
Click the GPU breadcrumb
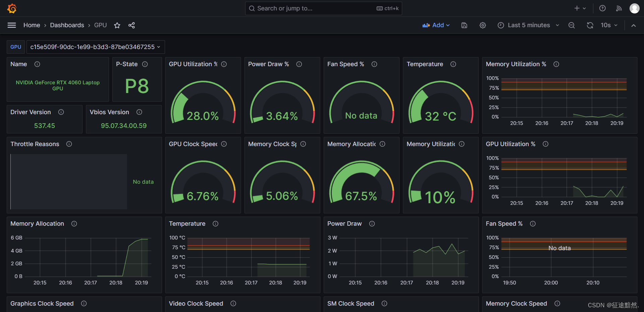coord(100,25)
